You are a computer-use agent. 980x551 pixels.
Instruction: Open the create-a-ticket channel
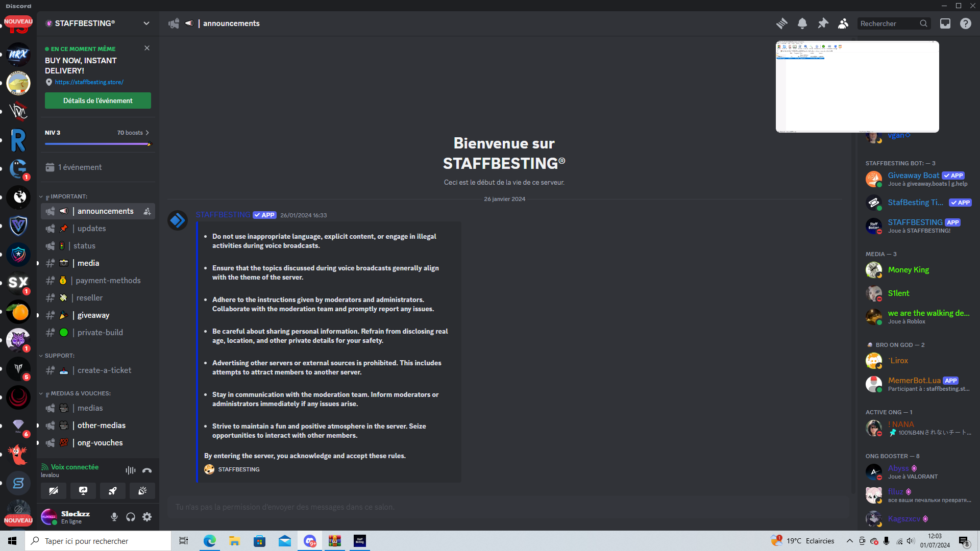click(98, 370)
